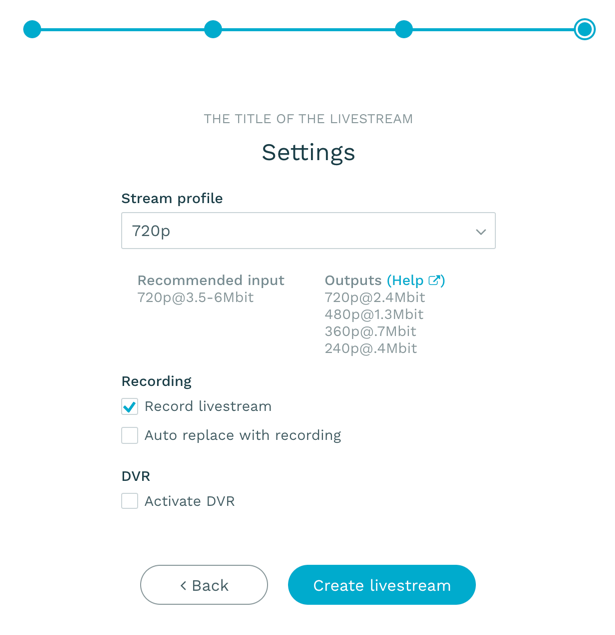Viewport: 615px width, 635px height.
Task: Click the Create livestream button
Action: tap(381, 585)
